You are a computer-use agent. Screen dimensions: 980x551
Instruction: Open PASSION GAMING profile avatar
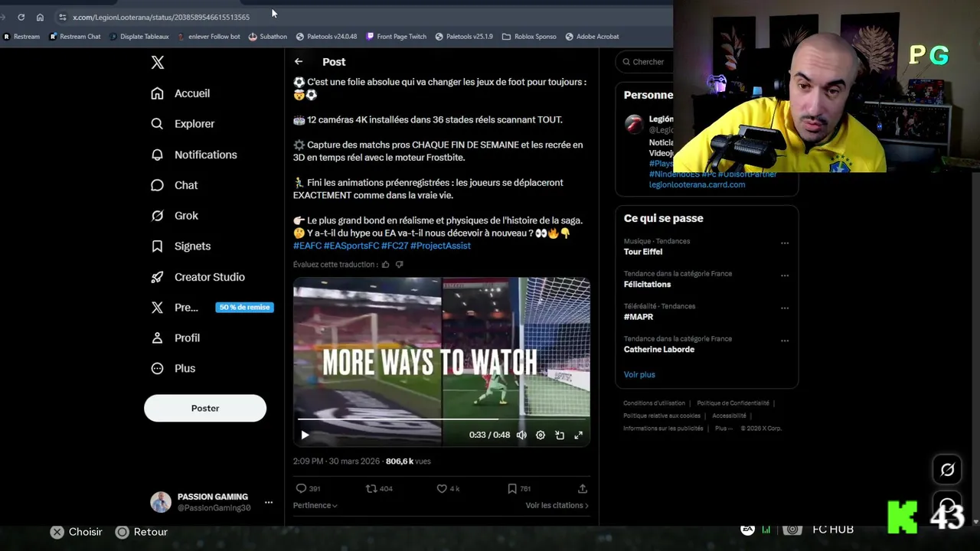tap(161, 502)
